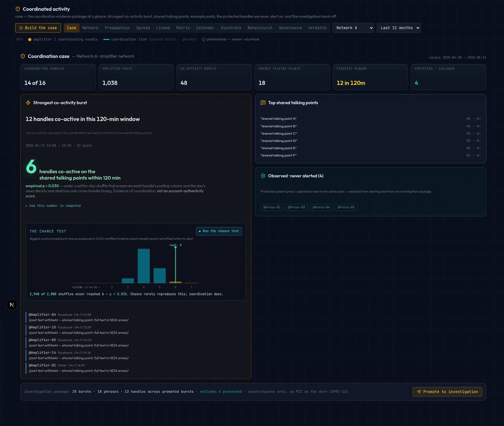Select the Governance tab
The image size is (504, 426).
[290, 28]
